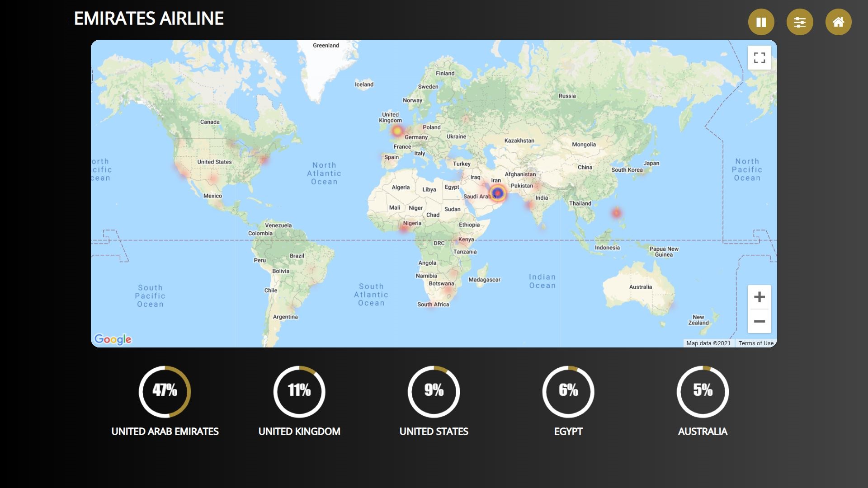Click the Australia 5% gauge
The width and height of the screenshot is (868, 488).
coord(703,392)
